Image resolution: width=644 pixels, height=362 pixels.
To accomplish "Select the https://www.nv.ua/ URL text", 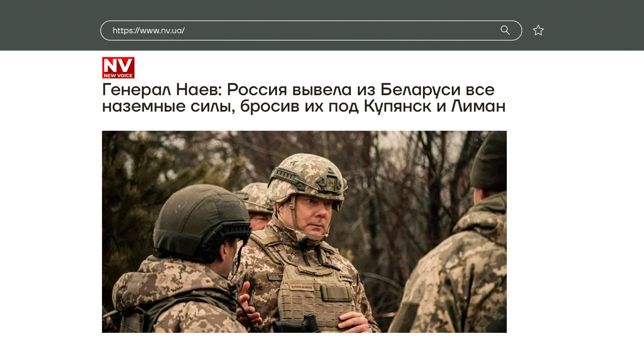I will [149, 31].
